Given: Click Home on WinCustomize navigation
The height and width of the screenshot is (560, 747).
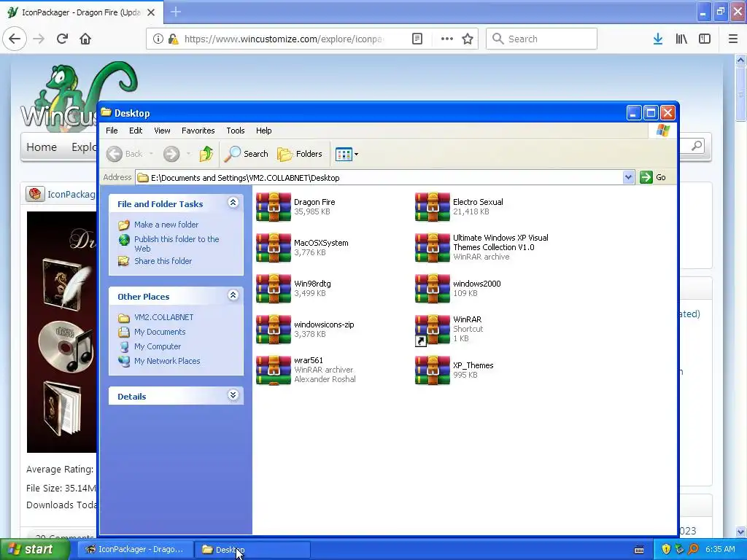Looking at the screenshot, I should (x=42, y=147).
